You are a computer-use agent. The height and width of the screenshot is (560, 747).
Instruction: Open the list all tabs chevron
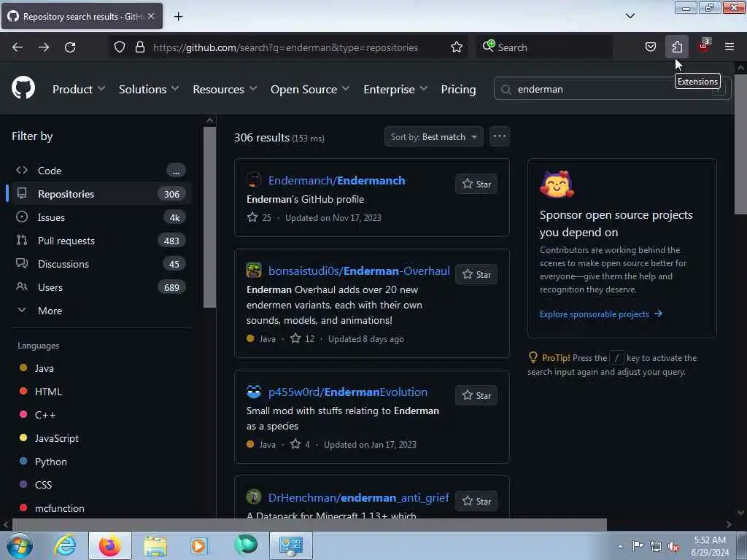point(630,16)
